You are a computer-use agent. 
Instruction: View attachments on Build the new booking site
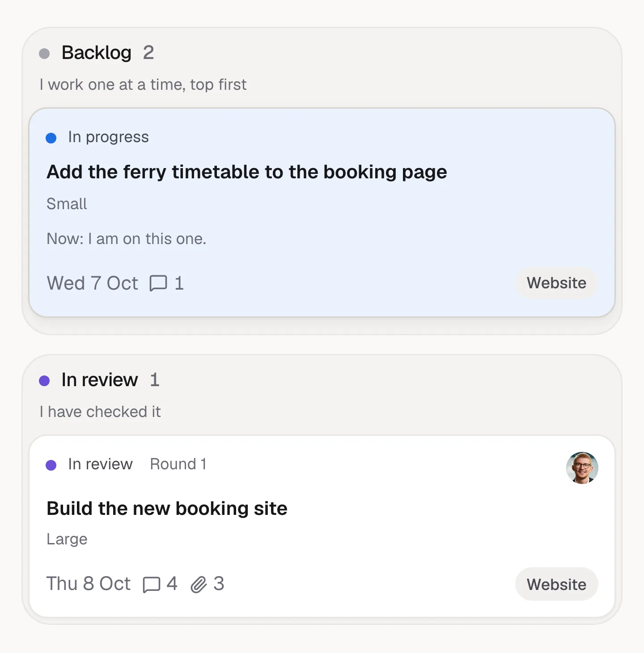click(207, 584)
